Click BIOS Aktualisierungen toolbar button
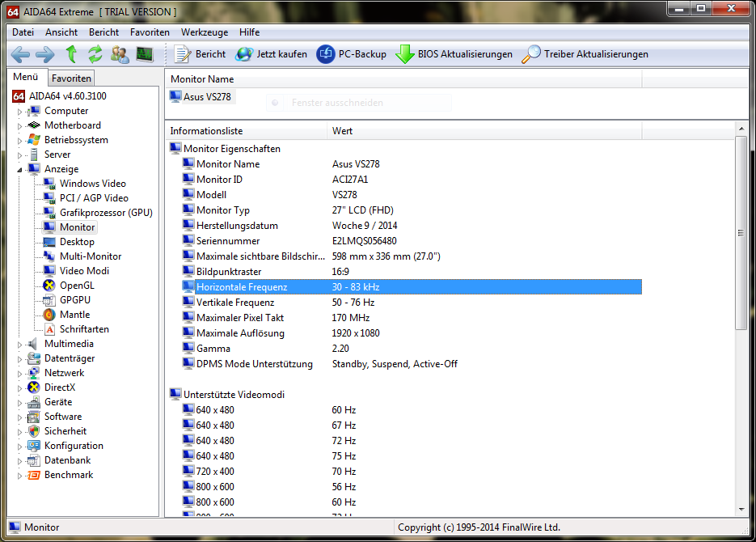 pyautogui.click(x=454, y=54)
